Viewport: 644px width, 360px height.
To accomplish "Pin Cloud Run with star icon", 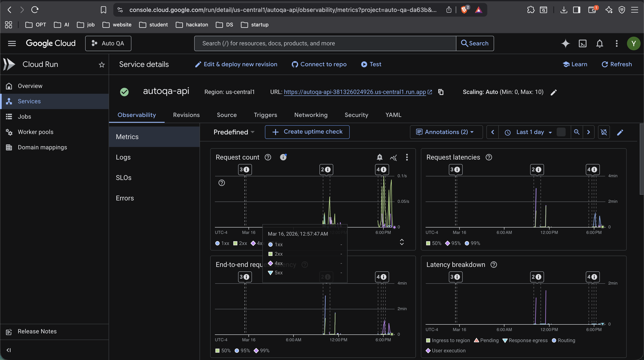I will 102,65.
